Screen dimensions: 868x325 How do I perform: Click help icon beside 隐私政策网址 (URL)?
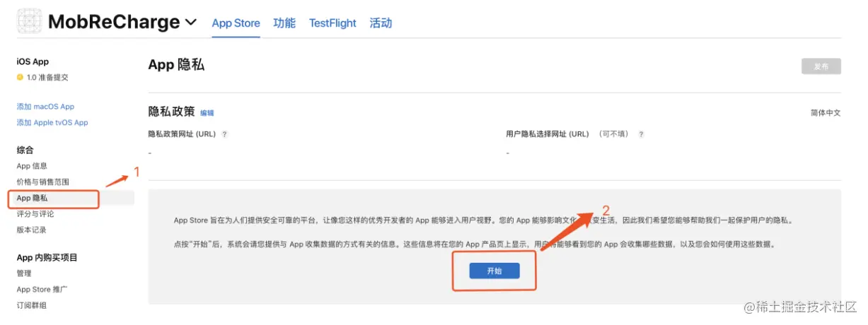(224, 134)
